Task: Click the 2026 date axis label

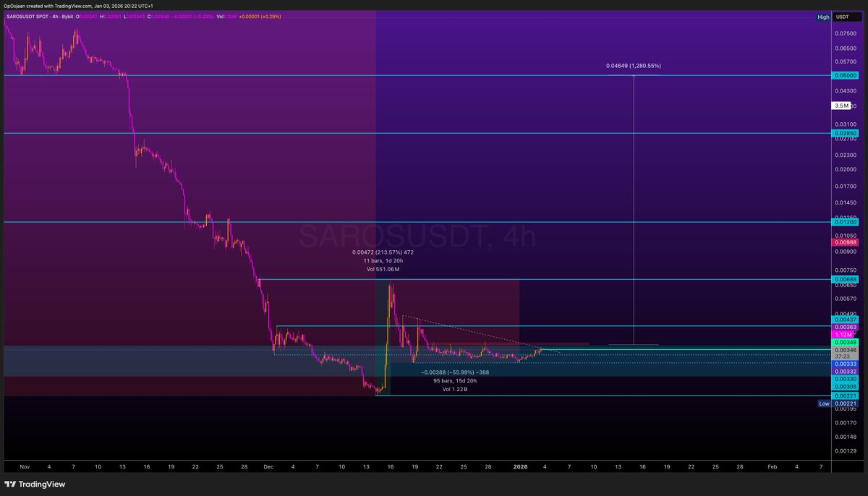Action: (522, 467)
